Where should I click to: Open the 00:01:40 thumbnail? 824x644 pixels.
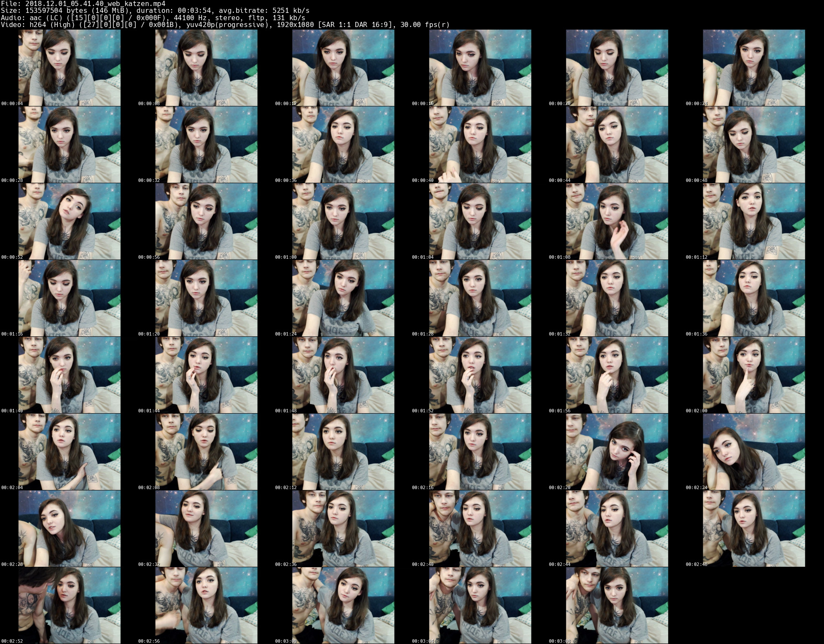pyautogui.click(x=69, y=375)
